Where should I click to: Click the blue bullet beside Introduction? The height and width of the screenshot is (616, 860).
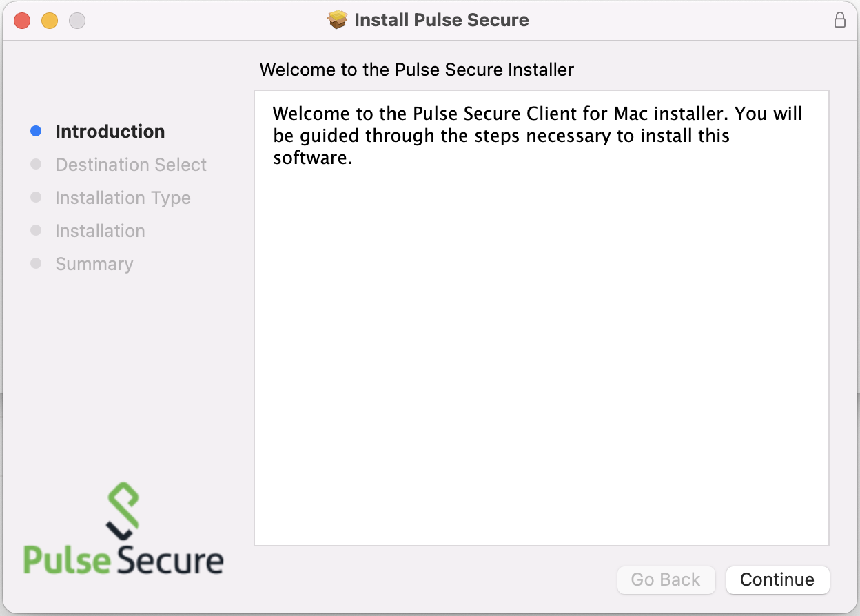(37, 132)
